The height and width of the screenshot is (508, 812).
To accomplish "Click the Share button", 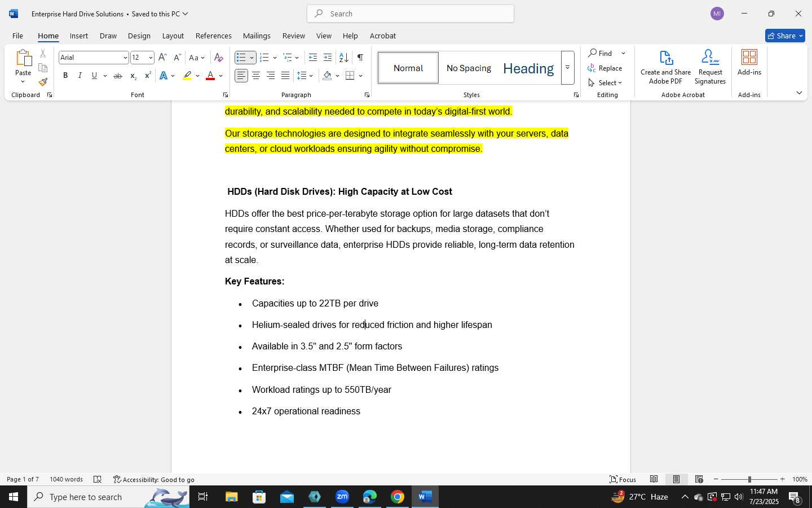I will pyautogui.click(x=785, y=36).
